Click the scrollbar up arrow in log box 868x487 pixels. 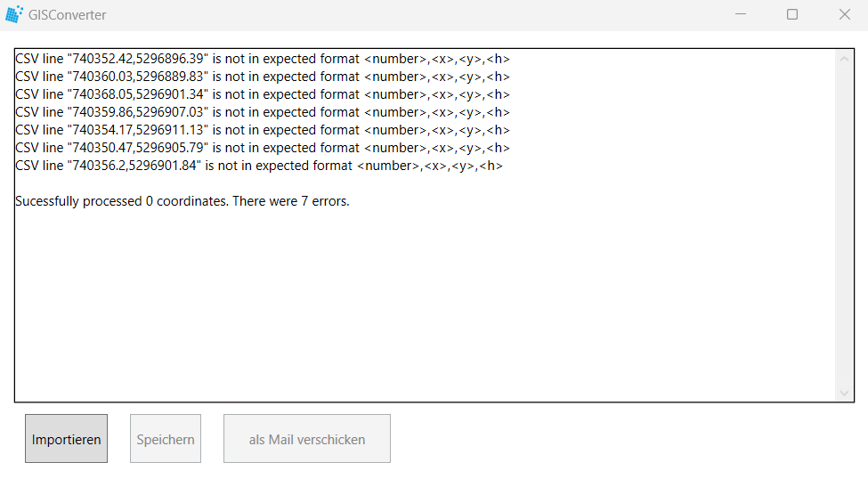point(844,59)
